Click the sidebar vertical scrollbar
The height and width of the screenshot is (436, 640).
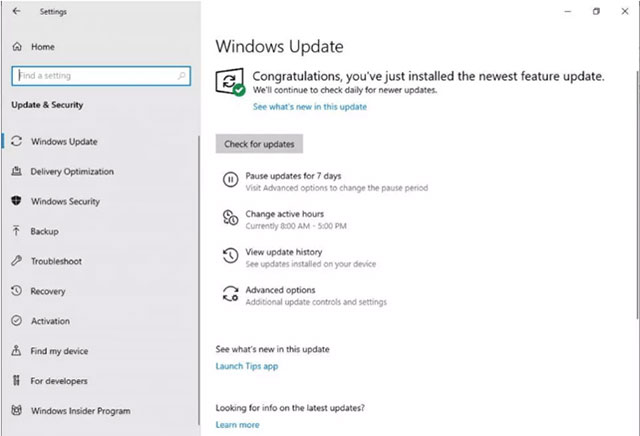pos(199,281)
